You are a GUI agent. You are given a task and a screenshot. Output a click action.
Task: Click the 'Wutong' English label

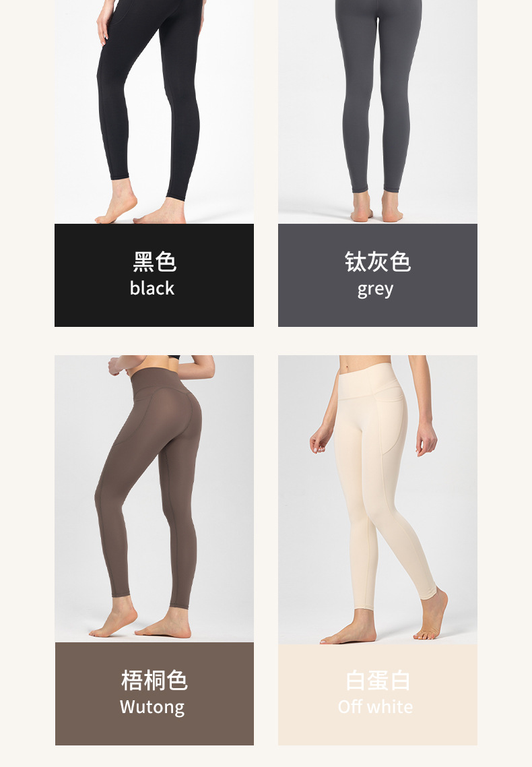pos(152,707)
